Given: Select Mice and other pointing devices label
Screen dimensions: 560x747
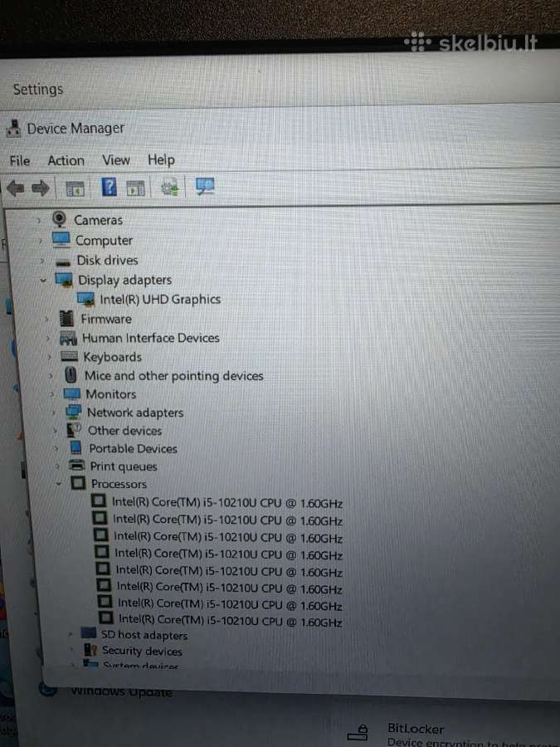Looking at the screenshot, I should (x=174, y=375).
